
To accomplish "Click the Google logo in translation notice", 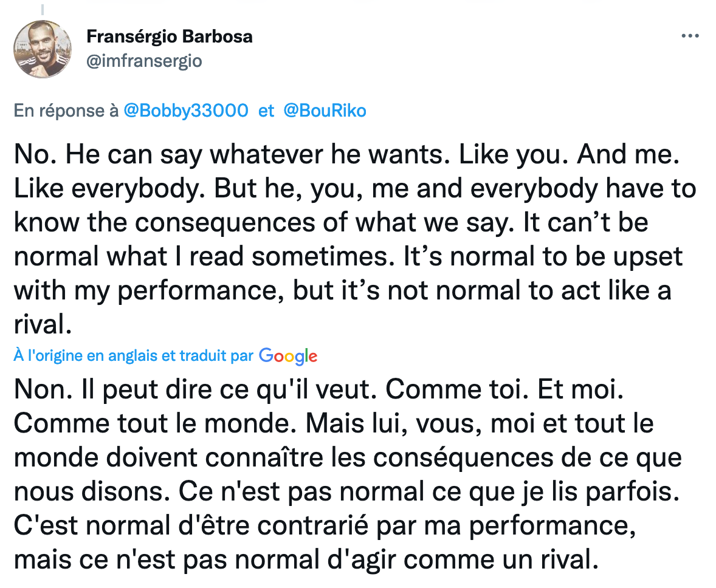I will [287, 356].
